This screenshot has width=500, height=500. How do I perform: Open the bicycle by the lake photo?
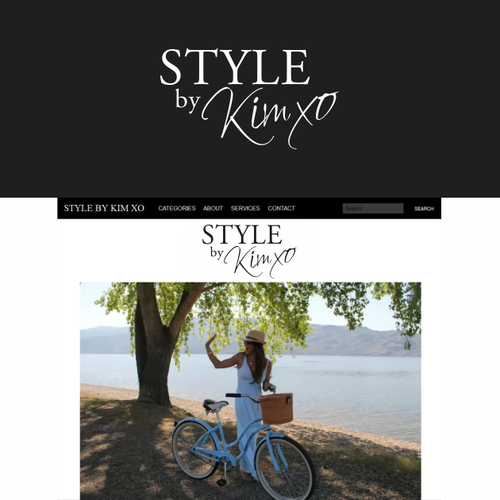point(250,391)
